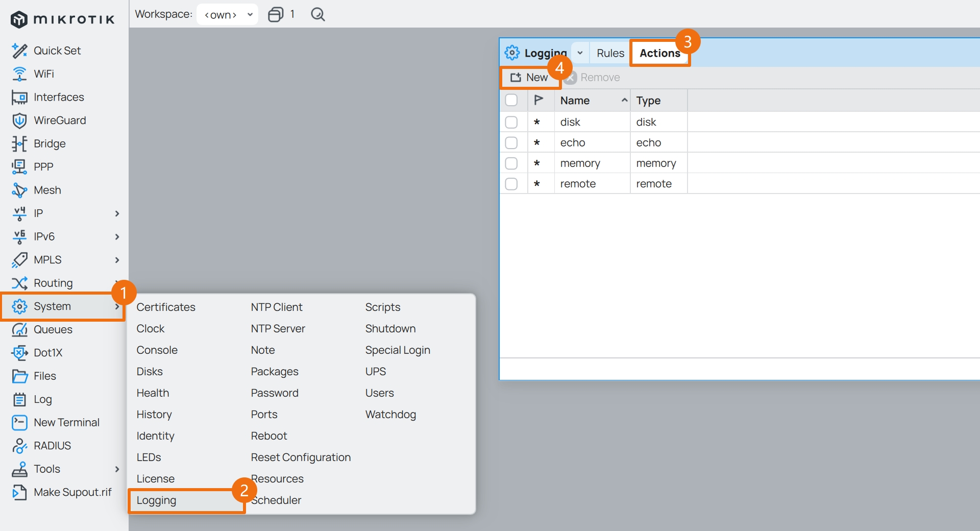The height and width of the screenshot is (531, 980).
Task: Open the Log clipboard icon
Action: pyautogui.click(x=19, y=399)
